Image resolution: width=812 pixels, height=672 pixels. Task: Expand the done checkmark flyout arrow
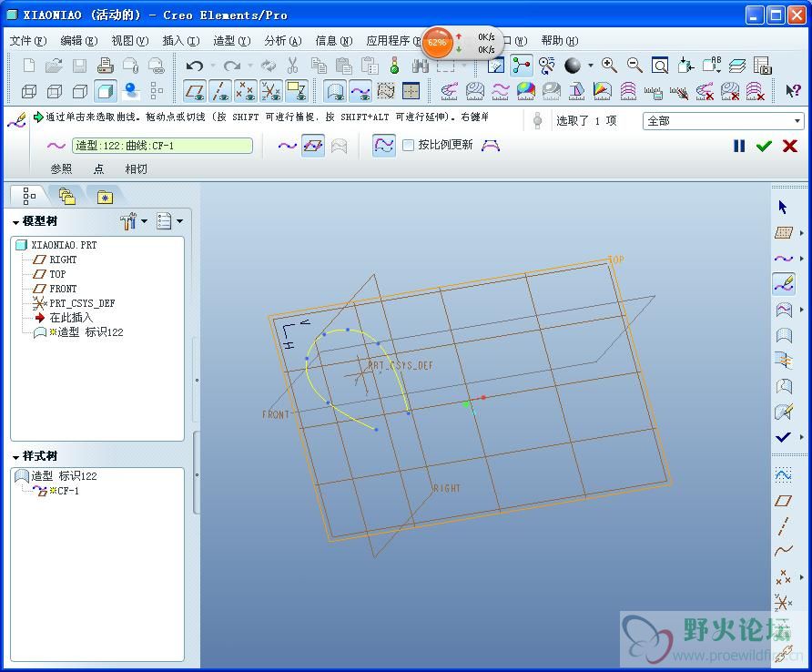(802, 437)
